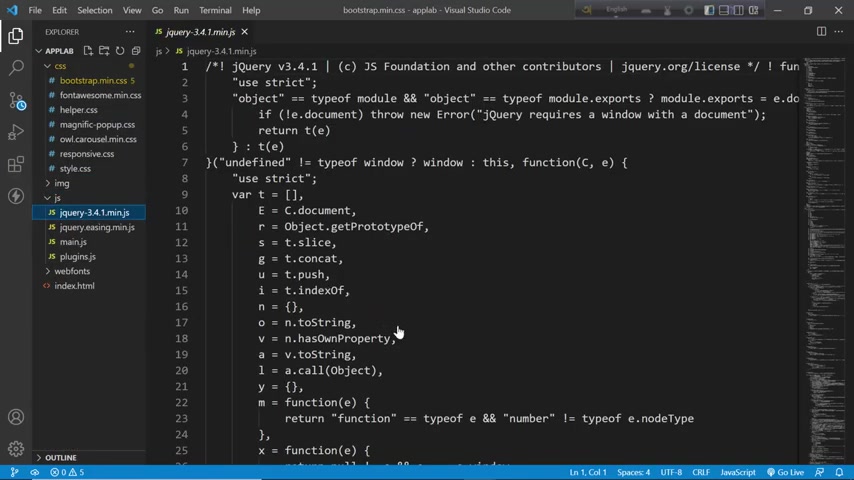Click the js segment in breadcrumb
This screenshot has width=854, height=480.
click(158, 51)
